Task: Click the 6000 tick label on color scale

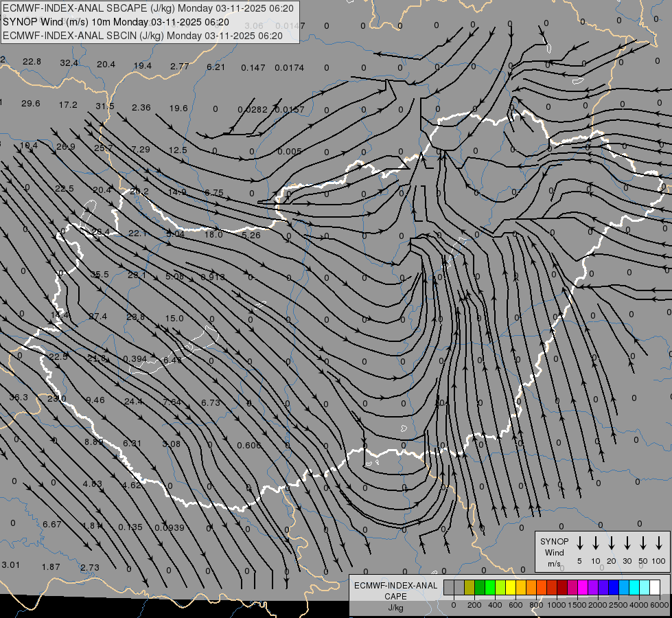Action: click(x=660, y=605)
